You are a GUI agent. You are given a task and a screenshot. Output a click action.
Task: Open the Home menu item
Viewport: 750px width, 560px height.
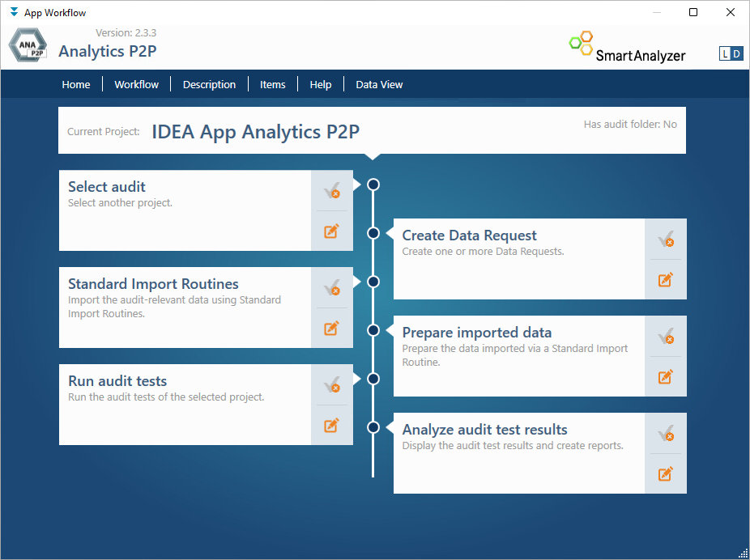tap(76, 85)
